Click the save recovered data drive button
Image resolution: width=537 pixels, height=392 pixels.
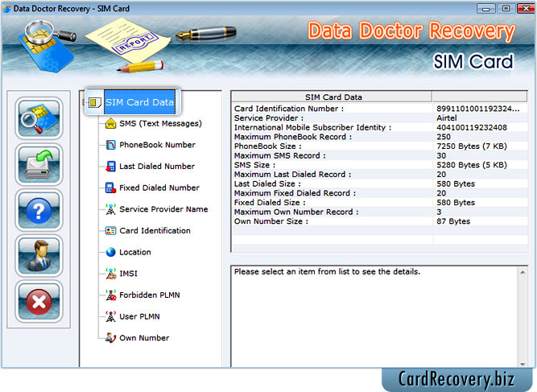pos(39,165)
